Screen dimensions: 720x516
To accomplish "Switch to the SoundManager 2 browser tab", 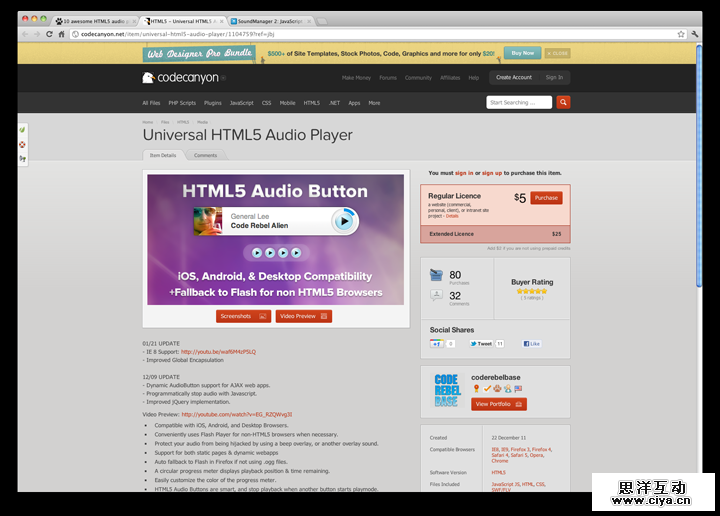I will pos(269,21).
